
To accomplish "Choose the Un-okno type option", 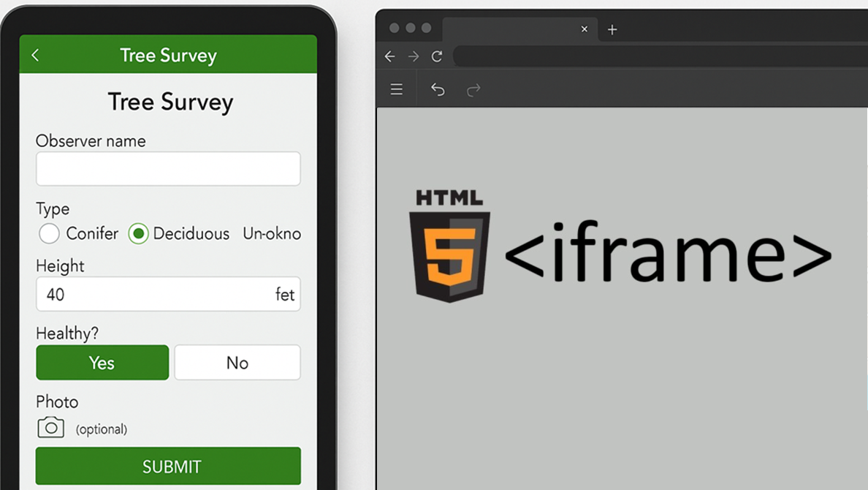I will (272, 234).
